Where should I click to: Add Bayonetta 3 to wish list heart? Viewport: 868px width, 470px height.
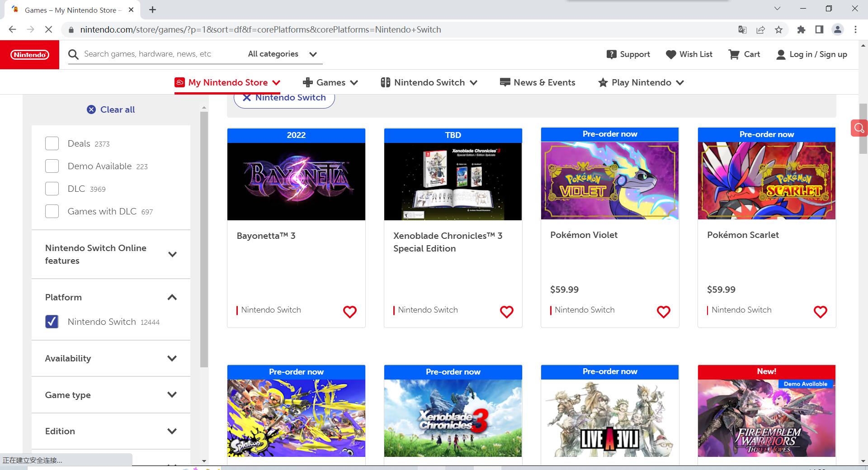pyautogui.click(x=349, y=312)
